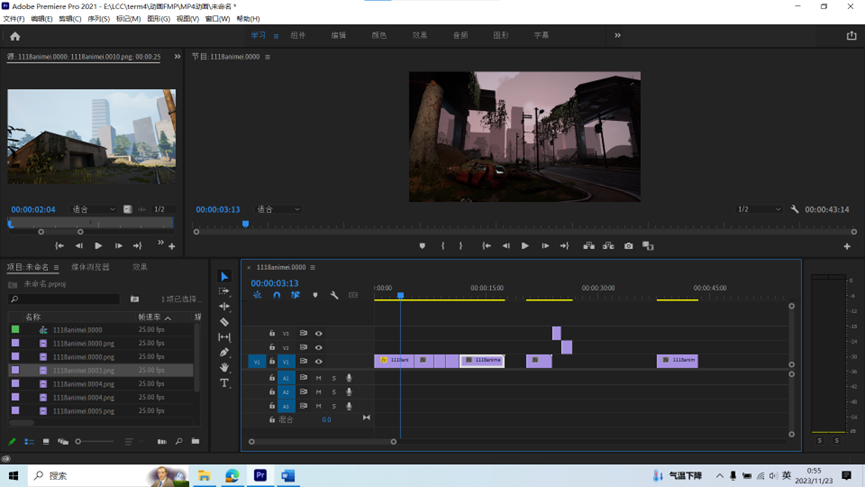Open the 文件(F) menu

14,19
